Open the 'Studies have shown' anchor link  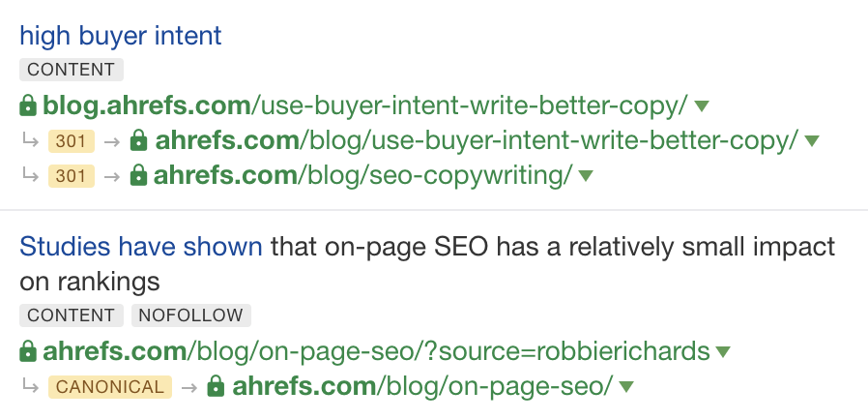[x=141, y=246]
